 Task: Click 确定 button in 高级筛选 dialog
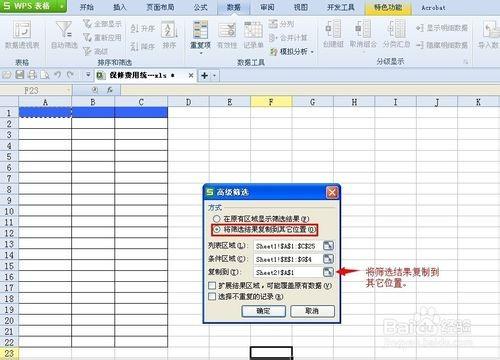click(263, 311)
